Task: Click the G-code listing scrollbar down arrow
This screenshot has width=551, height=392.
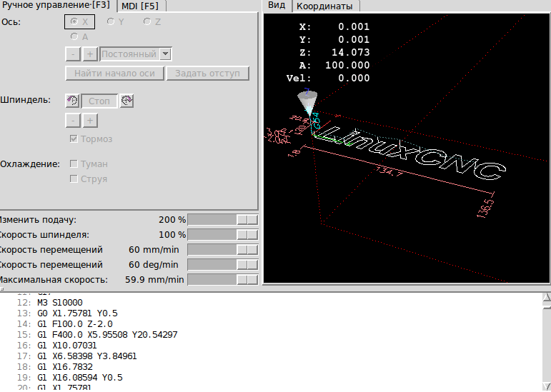Action: [547, 386]
